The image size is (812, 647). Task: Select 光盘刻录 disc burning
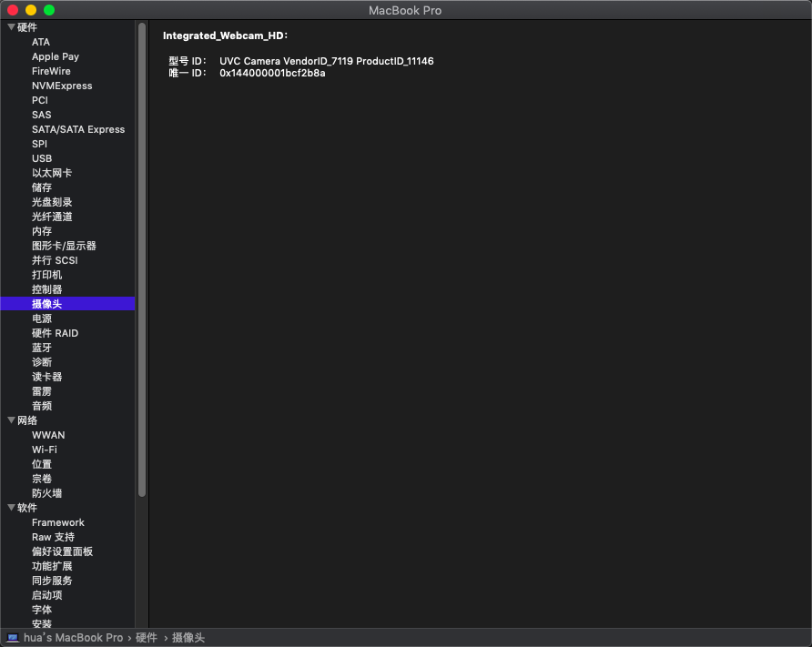(x=52, y=202)
